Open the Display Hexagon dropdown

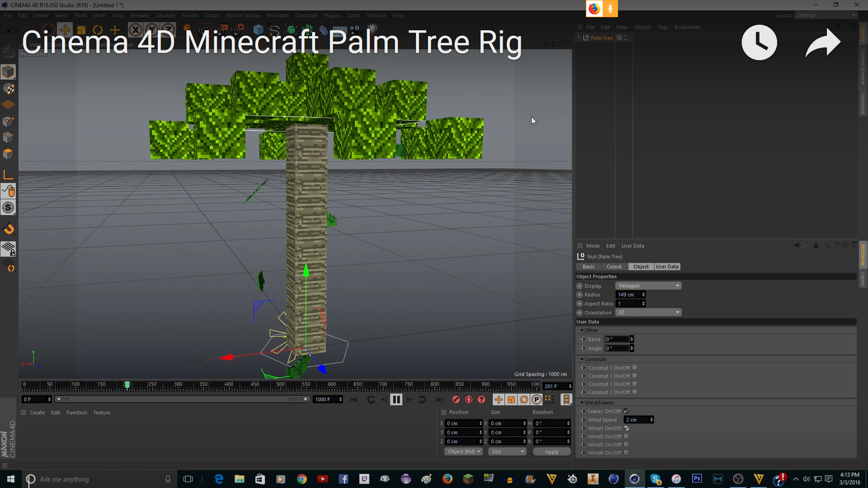point(648,286)
